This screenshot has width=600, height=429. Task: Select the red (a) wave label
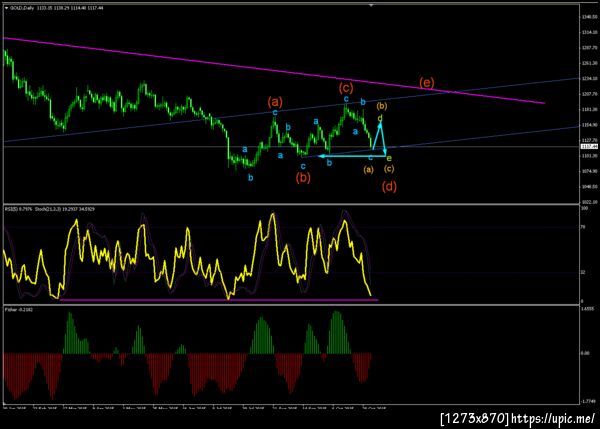[x=275, y=101]
